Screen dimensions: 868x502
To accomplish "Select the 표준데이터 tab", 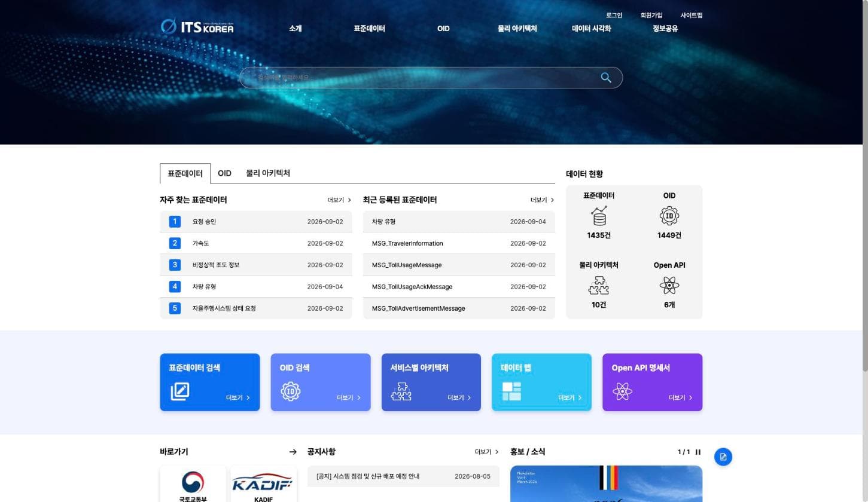I will [x=185, y=173].
